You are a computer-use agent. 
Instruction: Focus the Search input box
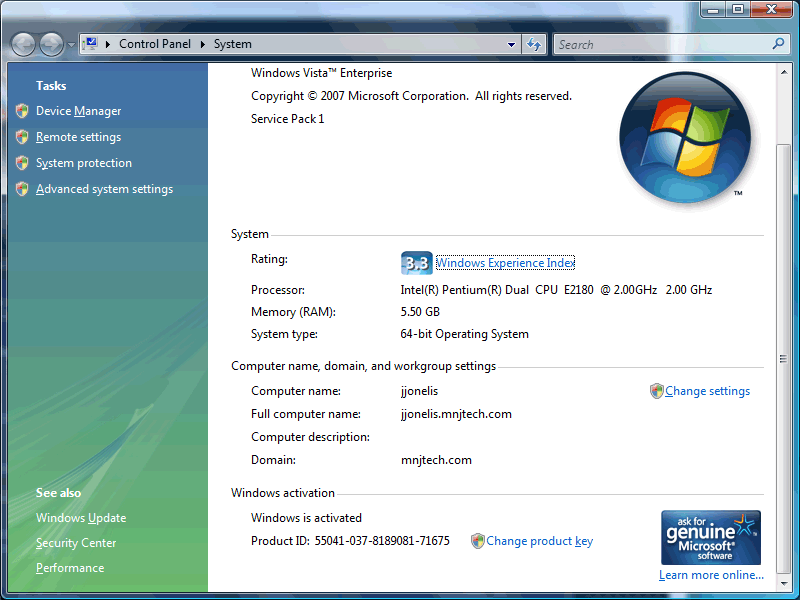(x=663, y=44)
